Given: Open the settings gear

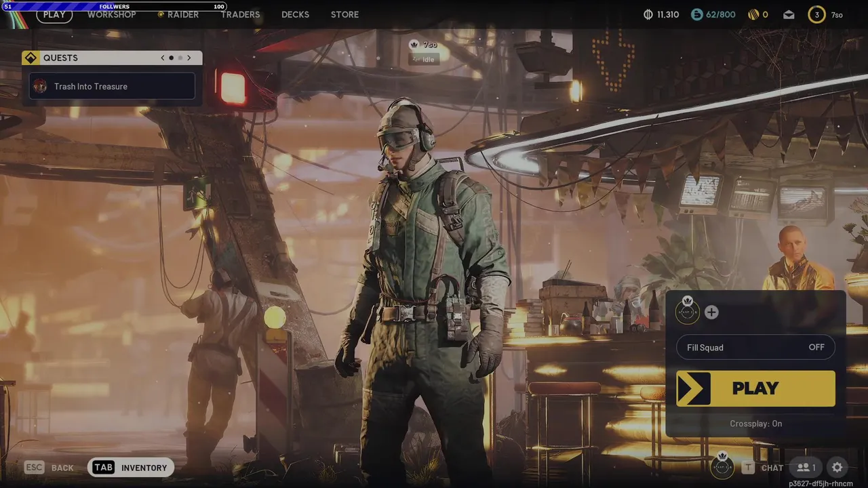Looking at the screenshot, I should pyautogui.click(x=837, y=467).
